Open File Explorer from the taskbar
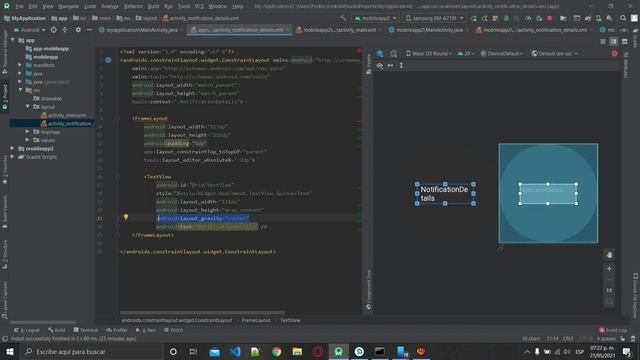Viewport: 640px width, 360px height. click(297, 351)
